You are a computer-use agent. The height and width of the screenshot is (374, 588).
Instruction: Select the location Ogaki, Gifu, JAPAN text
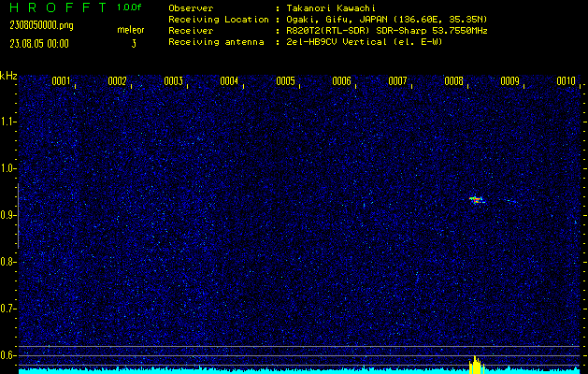387,19
